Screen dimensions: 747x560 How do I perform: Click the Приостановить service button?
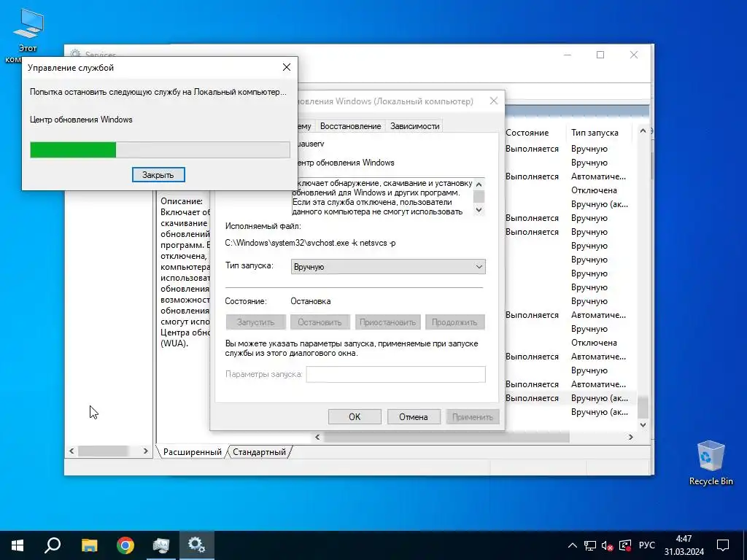point(387,322)
